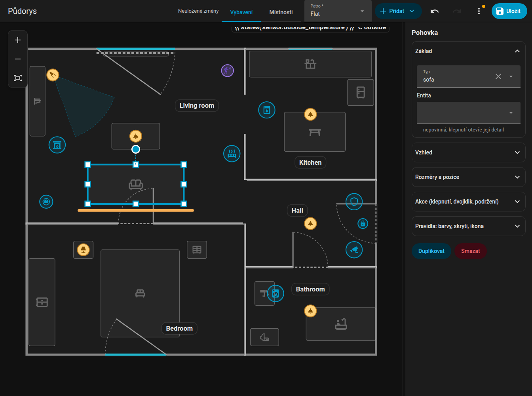The image size is (532, 396).
Task: Select the alarm shield icon in hall
Action: click(x=354, y=202)
